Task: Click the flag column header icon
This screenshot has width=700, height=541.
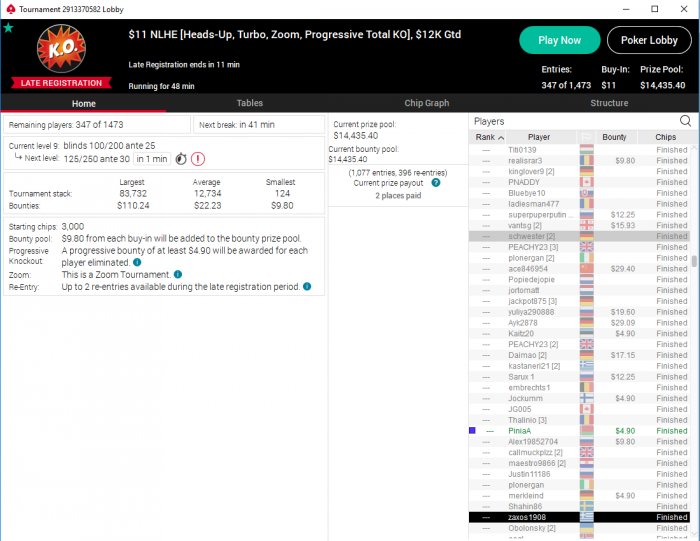Action: point(586,137)
